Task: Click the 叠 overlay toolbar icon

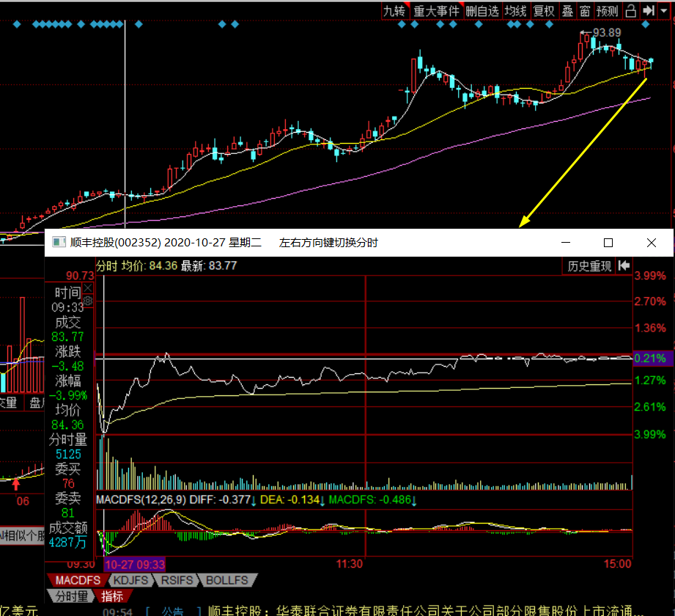Action: coord(567,10)
